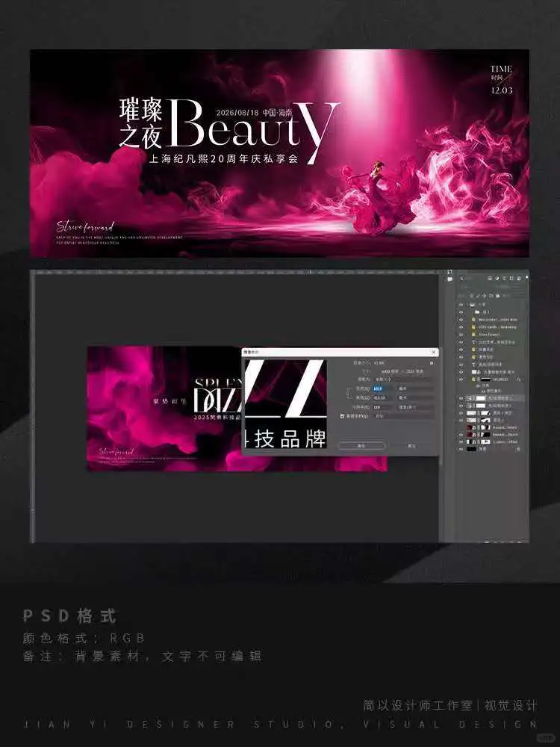Select the Background layer thumbnail

(471, 449)
